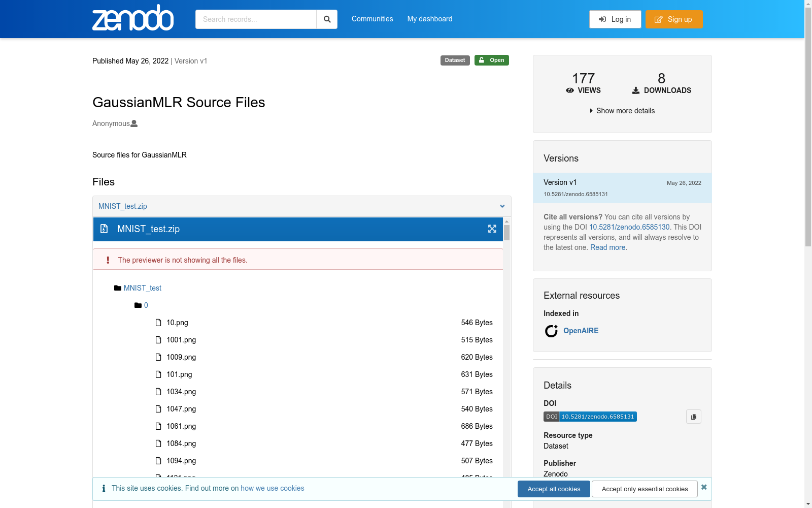Accept all cookies
This screenshot has height=508, width=812.
(554, 489)
